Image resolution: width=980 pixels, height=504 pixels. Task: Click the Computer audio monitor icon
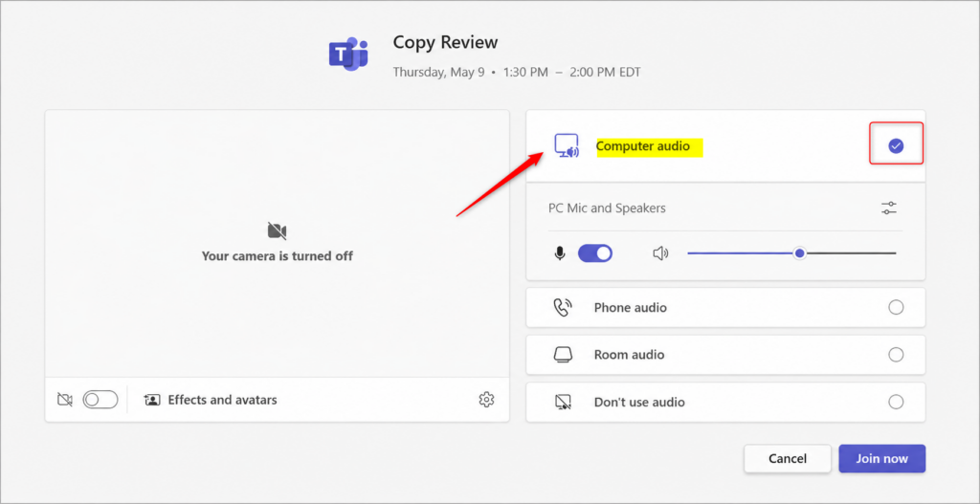pos(567,146)
